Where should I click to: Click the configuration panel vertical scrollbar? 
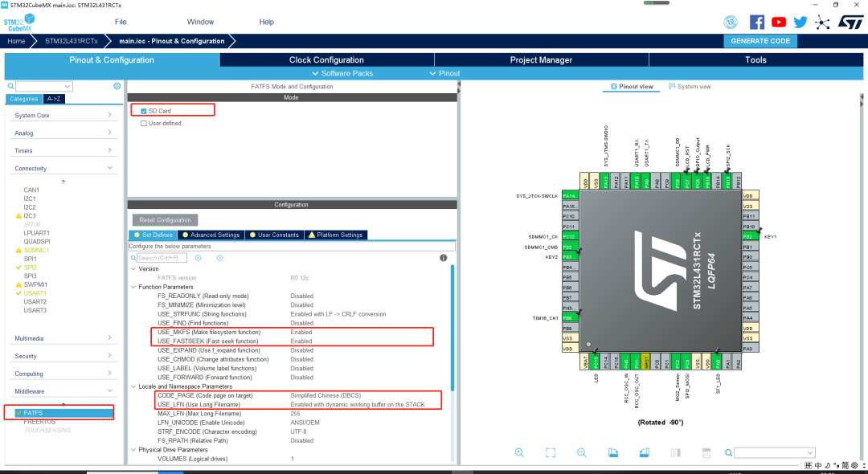tap(452, 329)
